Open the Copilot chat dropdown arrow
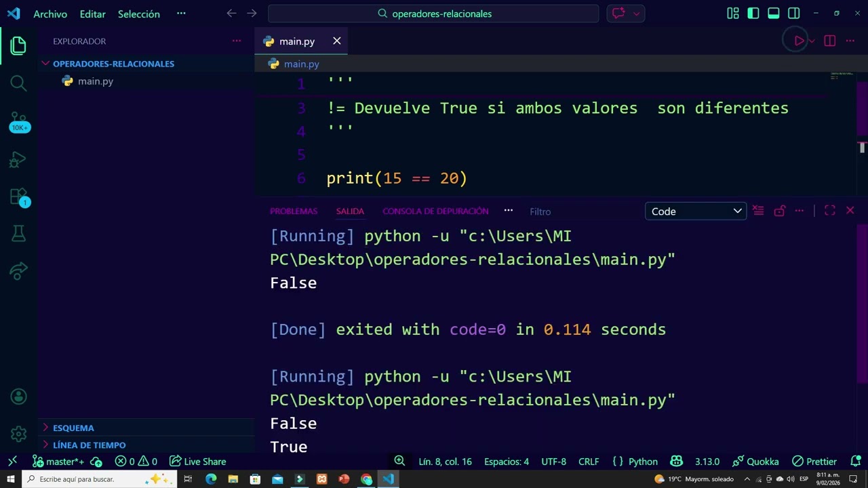This screenshot has width=868, height=488. coord(636,14)
